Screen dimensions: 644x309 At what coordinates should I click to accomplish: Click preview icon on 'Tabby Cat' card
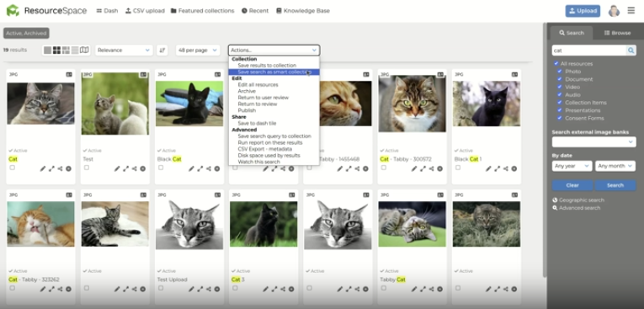pyautogui.click(x=423, y=289)
